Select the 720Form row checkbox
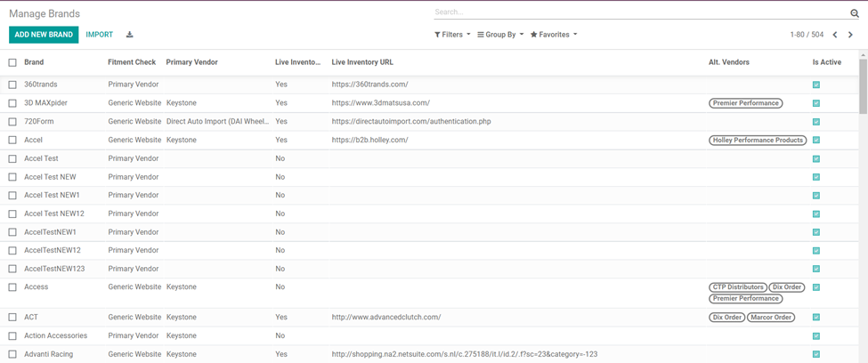This screenshot has width=868, height=363. (12, 121)
